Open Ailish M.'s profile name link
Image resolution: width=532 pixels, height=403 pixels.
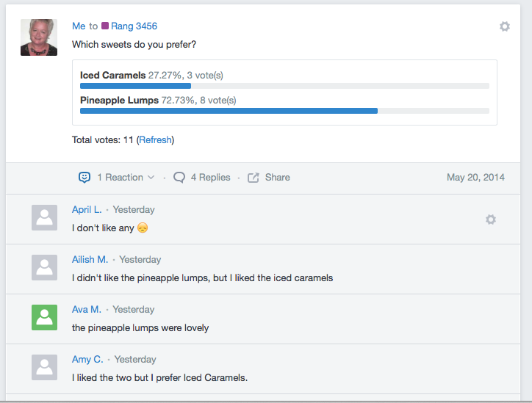tap(90, 259)
